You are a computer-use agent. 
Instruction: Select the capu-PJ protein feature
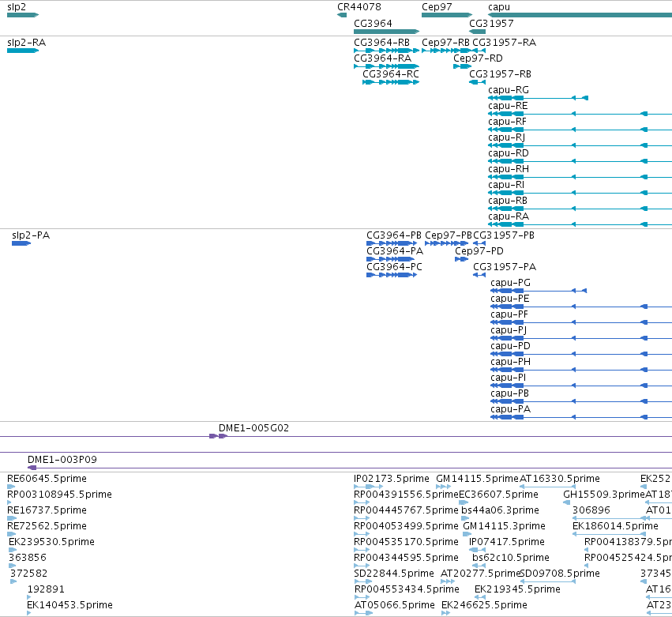581,338
